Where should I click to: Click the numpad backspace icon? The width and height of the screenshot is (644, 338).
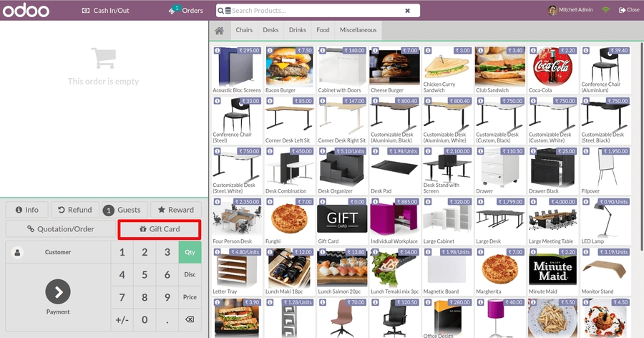pyautogui.click(x=190, y=319)
